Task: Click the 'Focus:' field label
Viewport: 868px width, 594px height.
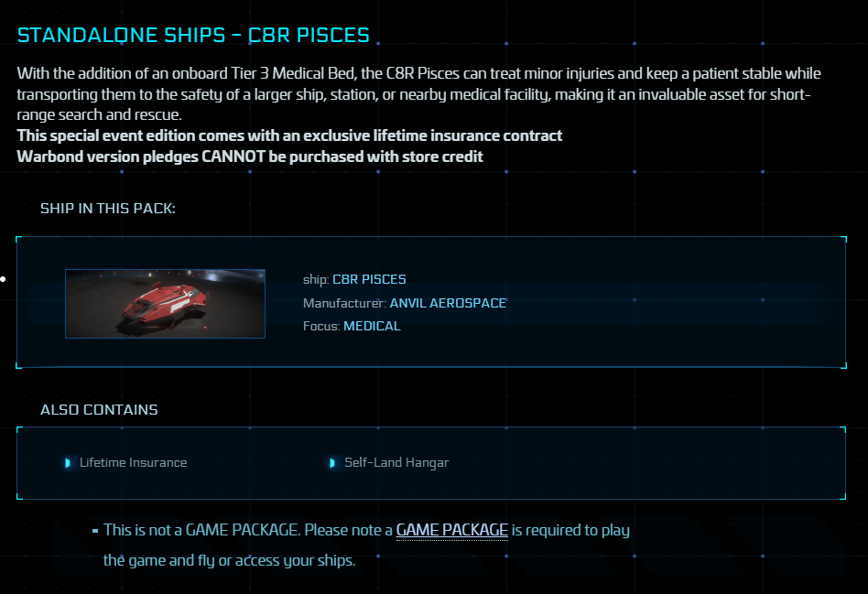Action: (321, 326)
